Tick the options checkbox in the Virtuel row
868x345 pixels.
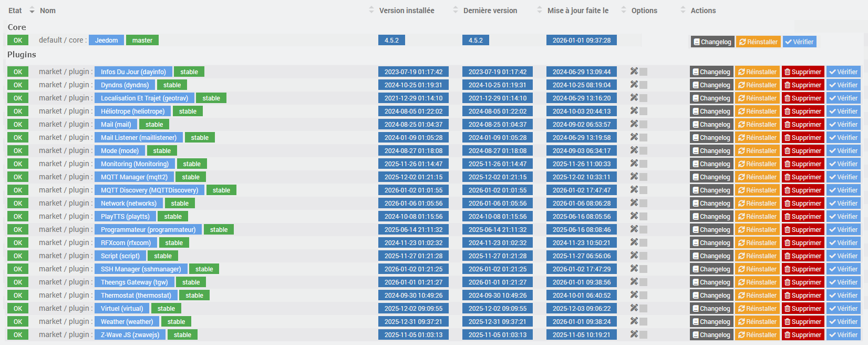pos(644,309)
